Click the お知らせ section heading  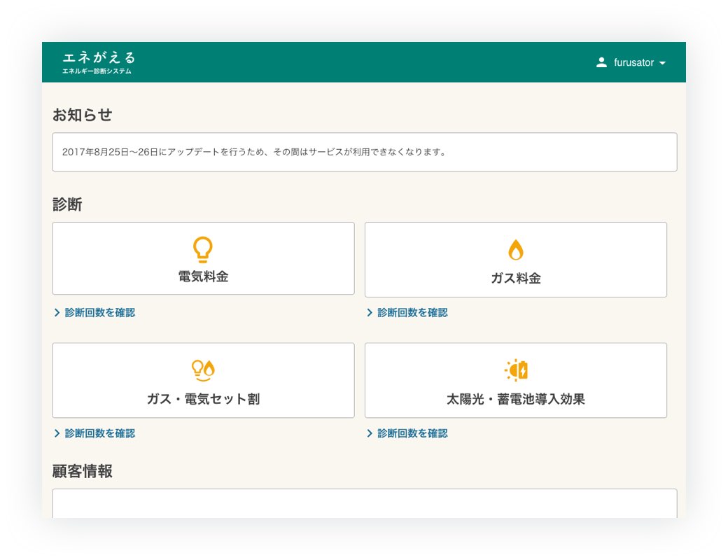[x=82, y=115]
